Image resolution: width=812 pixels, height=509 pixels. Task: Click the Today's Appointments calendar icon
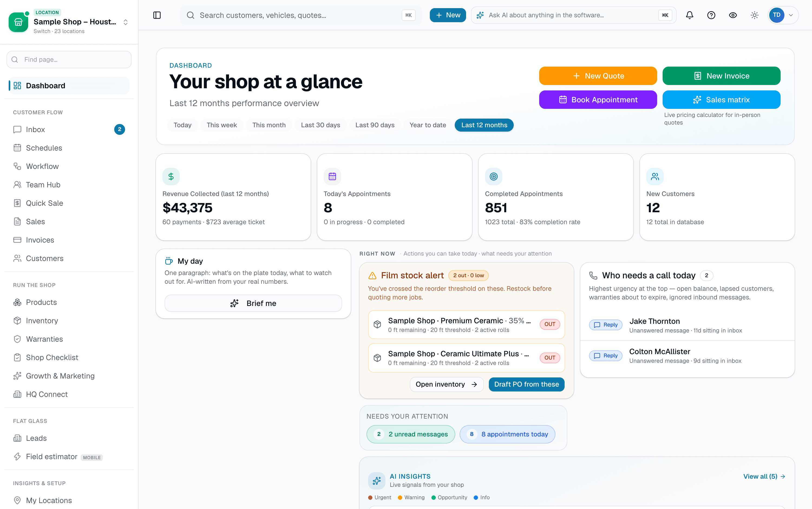tap(332, 177)
